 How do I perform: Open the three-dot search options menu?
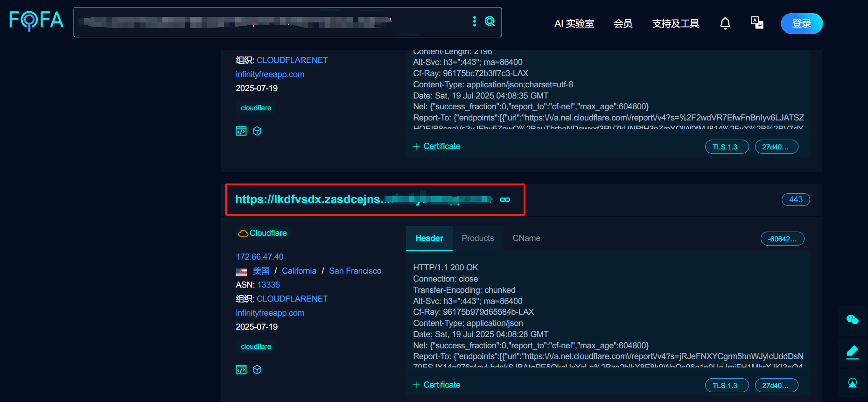click(475, 21)
